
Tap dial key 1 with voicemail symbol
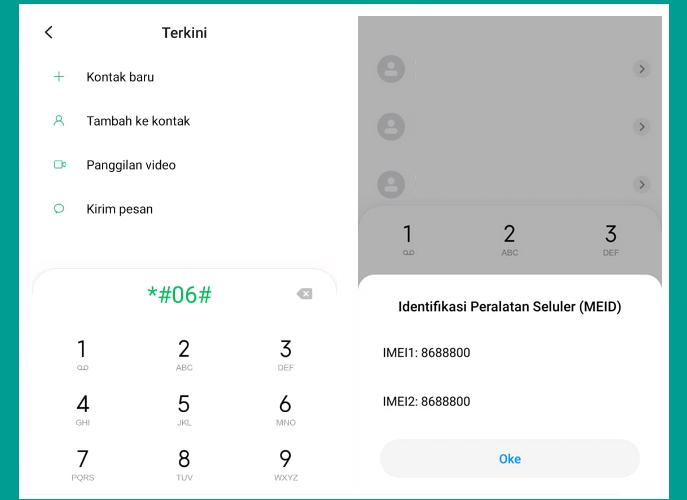[x=82, y=355]
